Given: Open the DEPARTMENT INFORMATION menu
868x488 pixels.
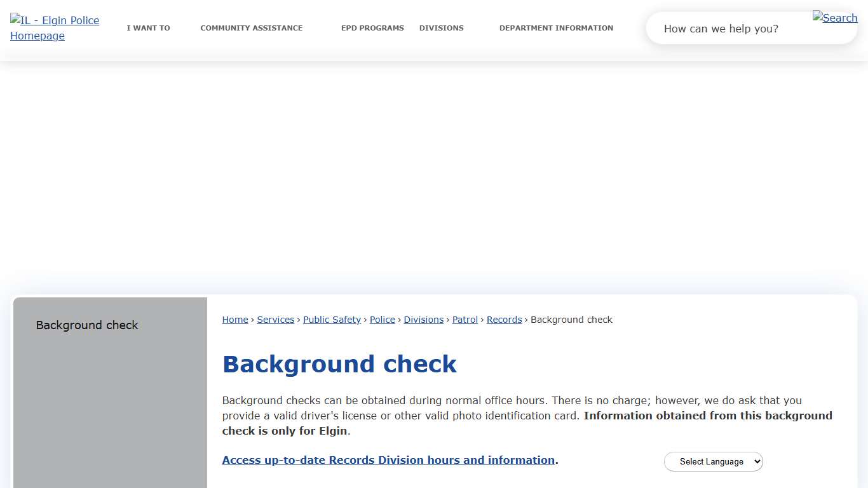Looking at the screenshot, I should (556, 28).
